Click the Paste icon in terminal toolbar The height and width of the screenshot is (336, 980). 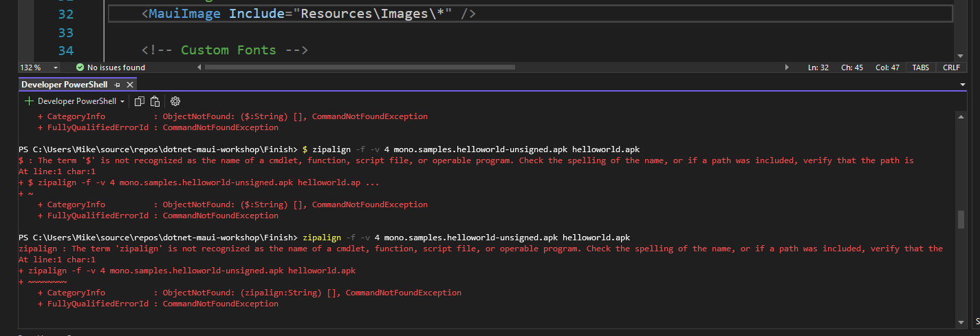(155, 101)
